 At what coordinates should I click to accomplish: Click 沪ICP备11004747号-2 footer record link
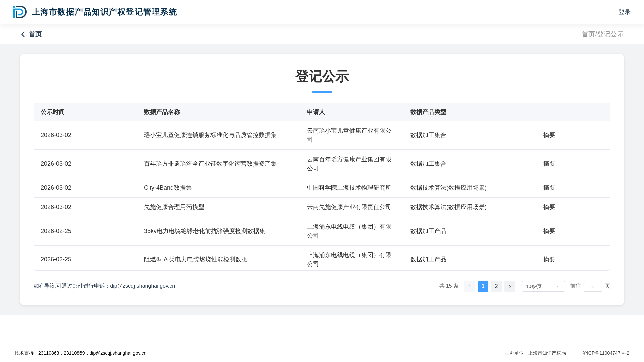605,353
